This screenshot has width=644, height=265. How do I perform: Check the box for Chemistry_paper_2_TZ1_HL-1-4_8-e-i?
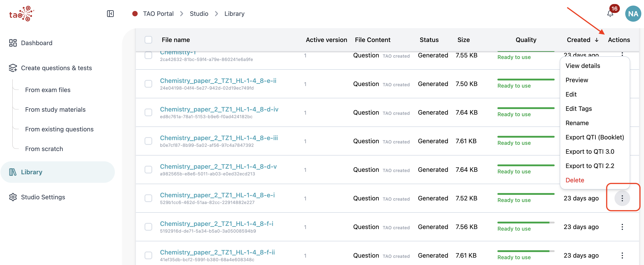click(148, 198)
